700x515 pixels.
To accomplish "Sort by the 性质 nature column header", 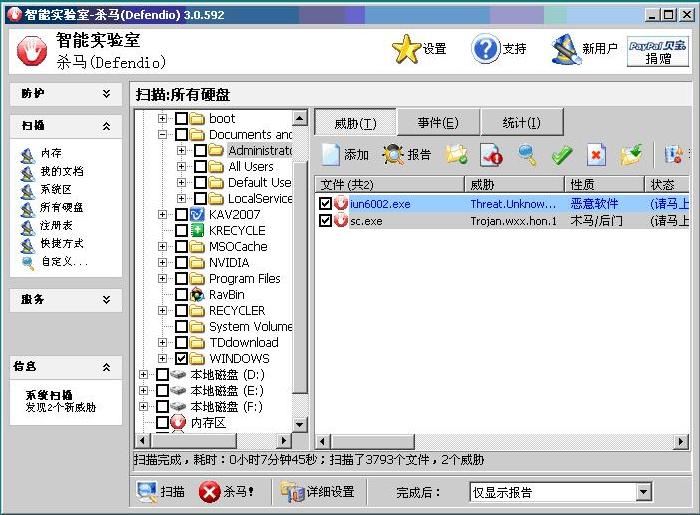I will pyautogui.click(x=604, y=184).
